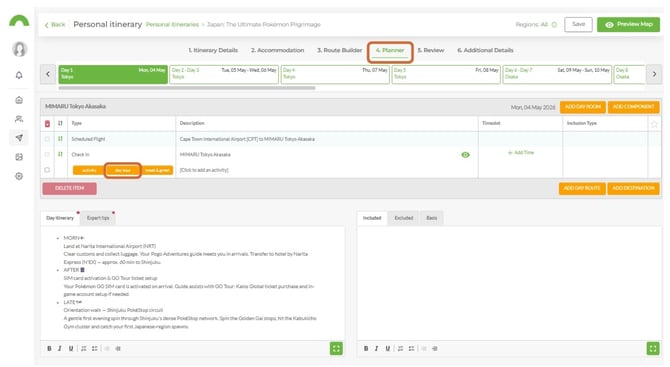Apply underline in the Included editor

388,349
